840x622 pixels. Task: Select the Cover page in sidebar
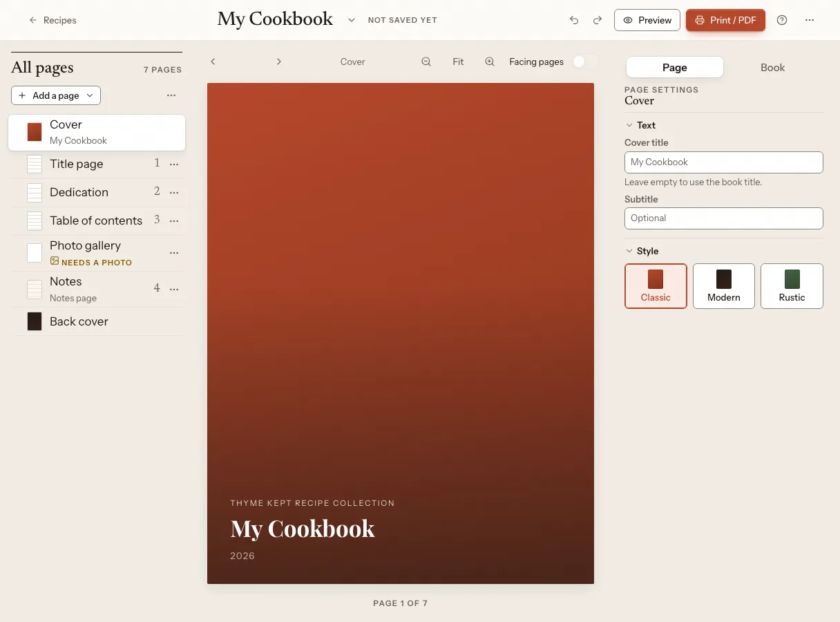pos(97,132)
